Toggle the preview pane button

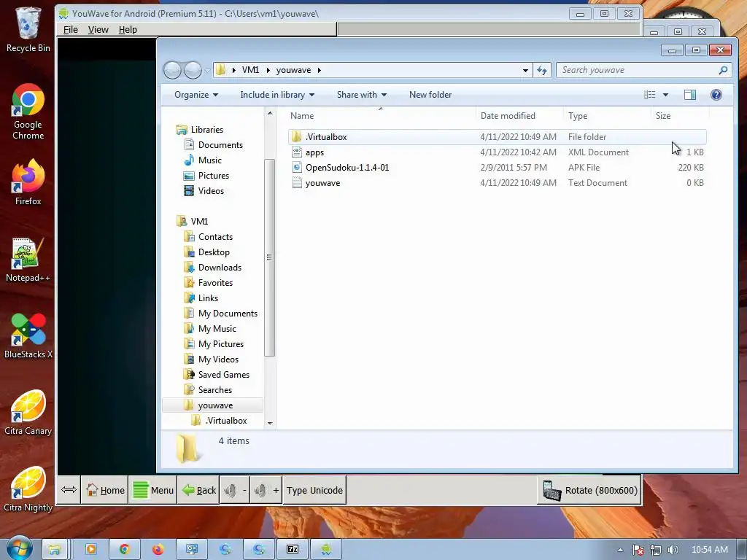click(690, 95)
